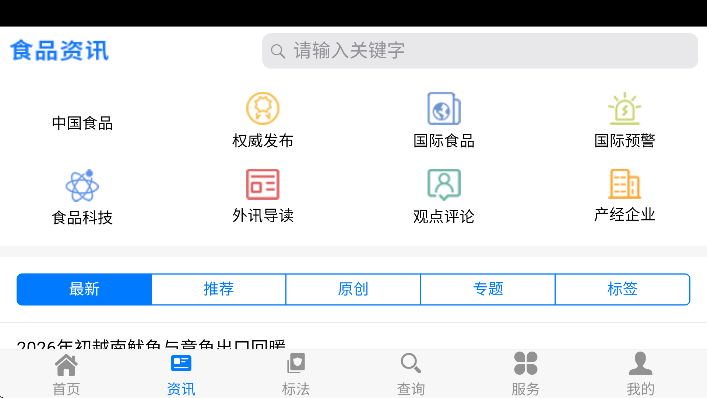Open the 国际食品 globe document icon
The image size is (707, 398).
tap(444, 109)
